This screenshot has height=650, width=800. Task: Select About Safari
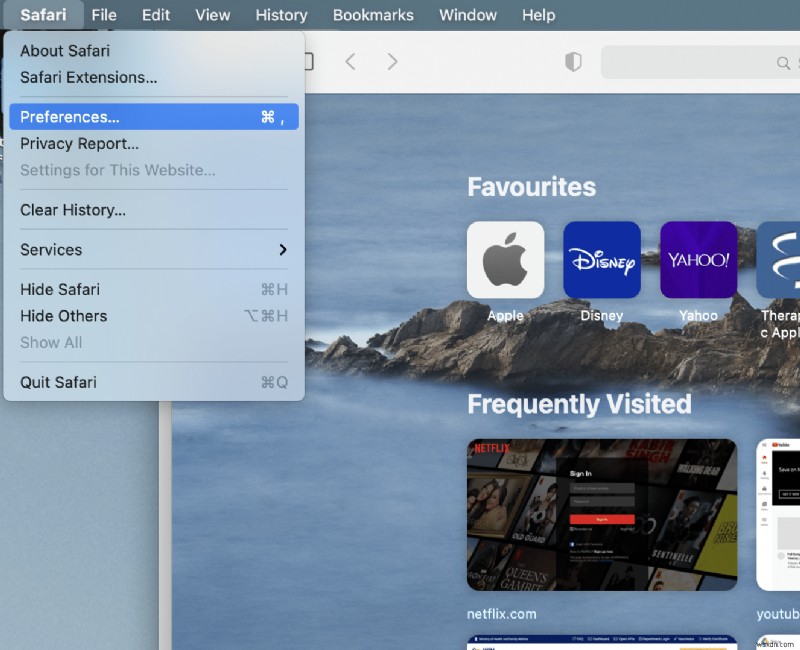(x=65, y=50)
